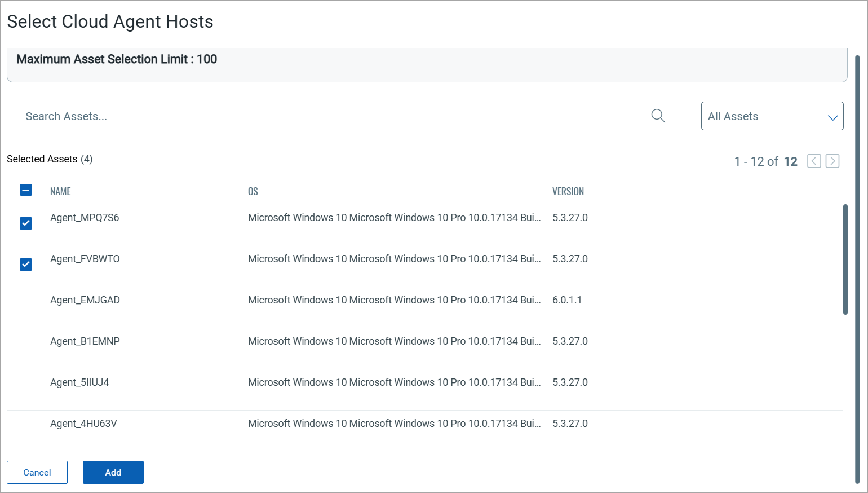Image resolution: width=868 pixels, height=493 pixels.
Task: Click the inner table scrollbar thumb
Action: tap(845, 259)
